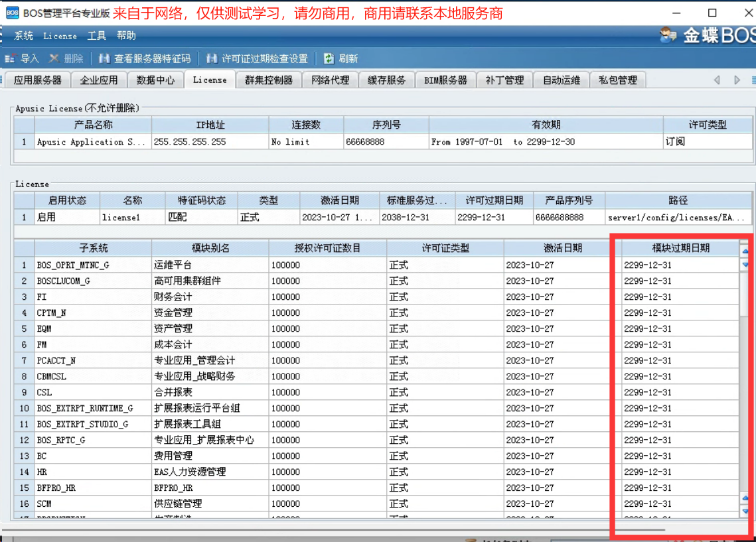The width and height of the screenshot is (756, 542).
Task: Switch to the 群集控制器 tab
Action: click(269, 80)
